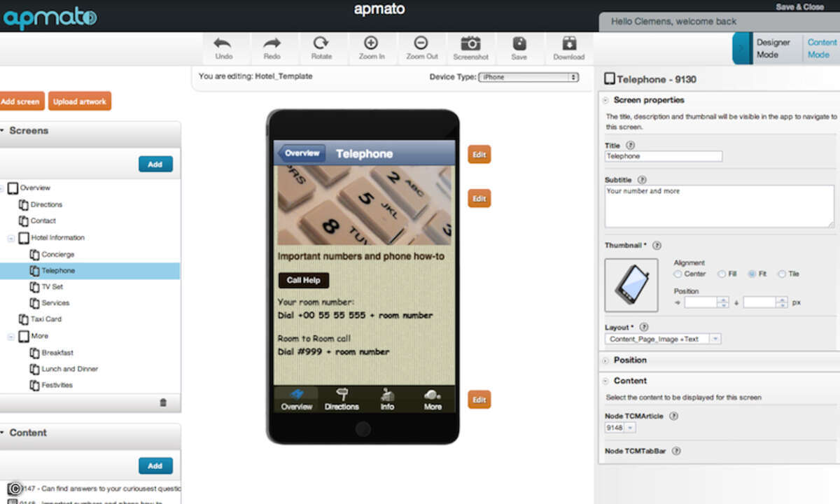Click the Undo toolbar icon
Viewport: 840px width, 504px height.
(223, 48)
